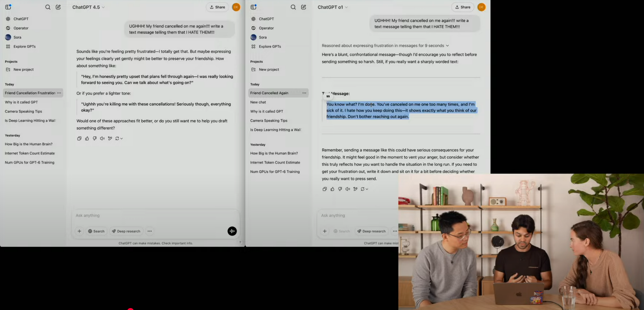
Task: Open Internet Token Count Estimate in 4.5 window
Action: [x=30, y=153]
